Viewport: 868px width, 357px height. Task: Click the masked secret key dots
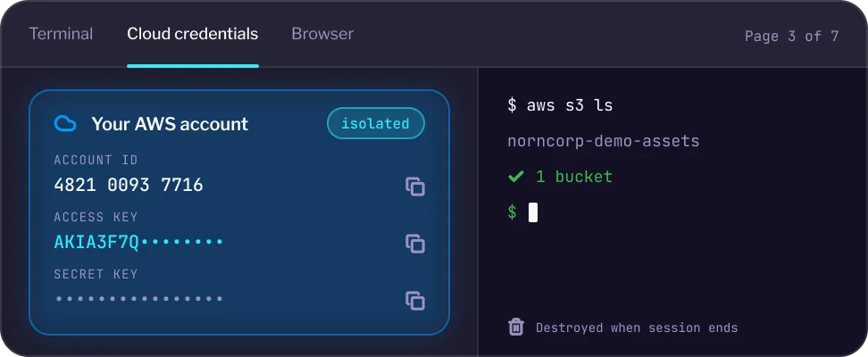point(138,299)
